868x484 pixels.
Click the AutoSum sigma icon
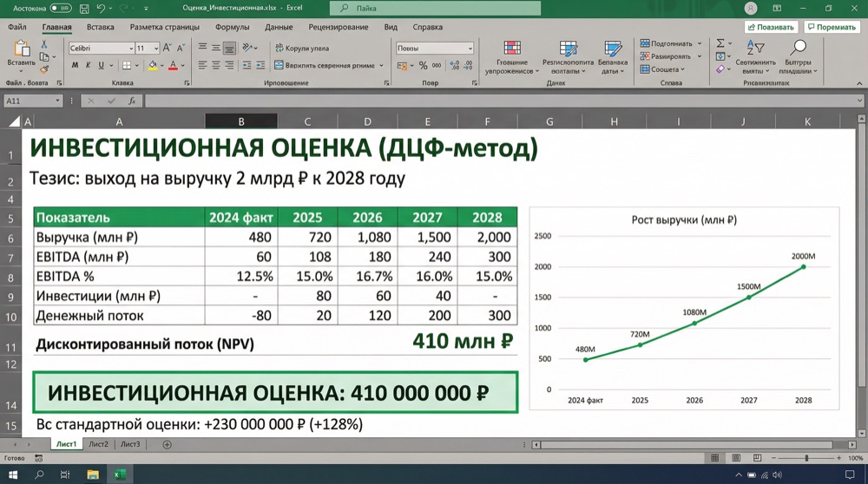tap(720, 43)
